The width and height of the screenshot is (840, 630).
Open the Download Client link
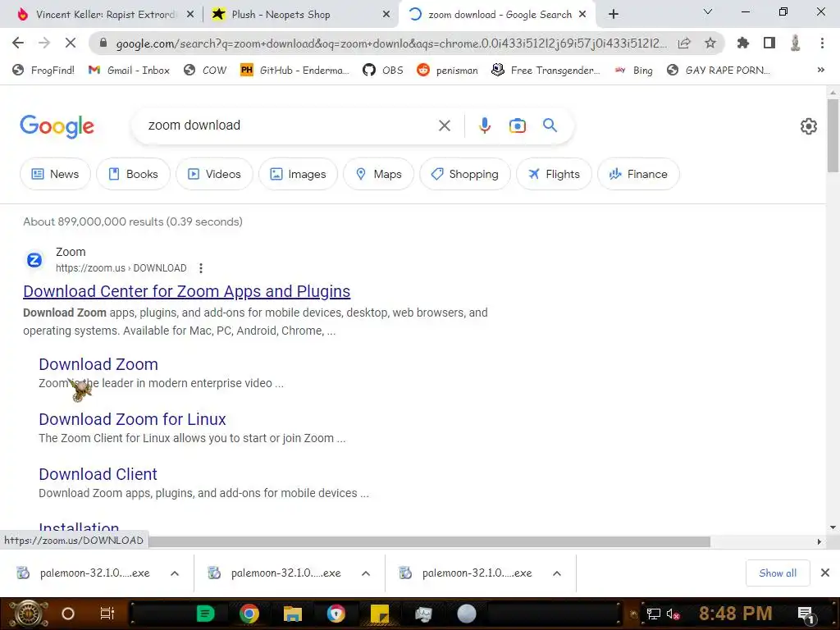click(98, 474)
